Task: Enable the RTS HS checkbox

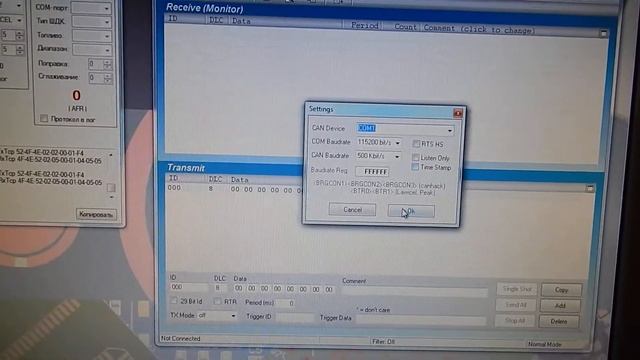Action: coord(416,144)
